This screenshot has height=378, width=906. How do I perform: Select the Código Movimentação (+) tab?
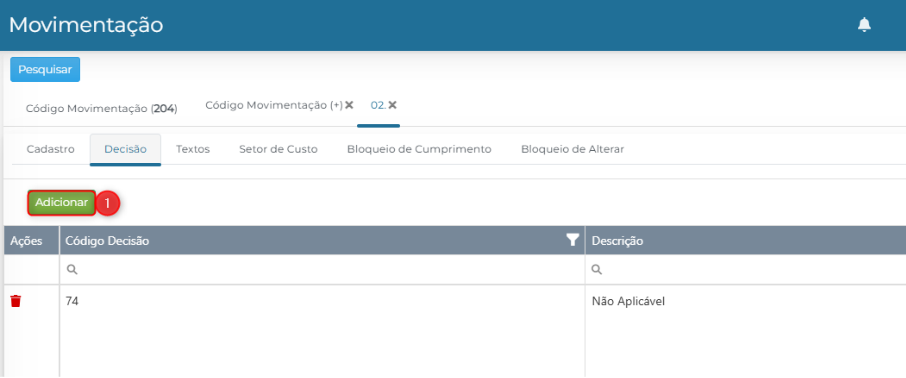[x=274, y=105]
